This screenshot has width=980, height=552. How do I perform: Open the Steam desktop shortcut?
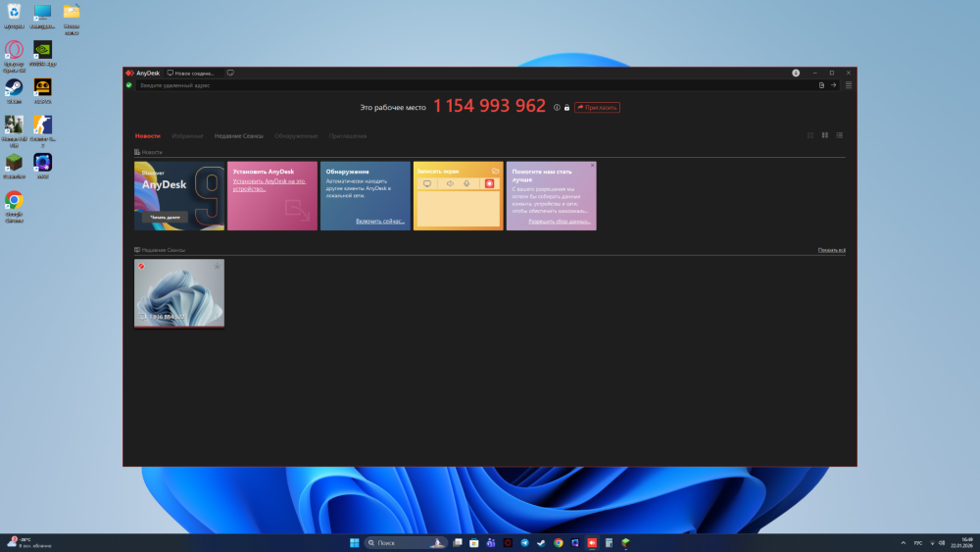14,90
